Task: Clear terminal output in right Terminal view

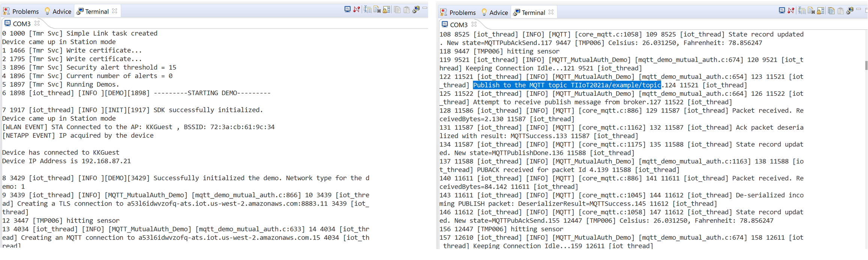Action: pos(811,10)
